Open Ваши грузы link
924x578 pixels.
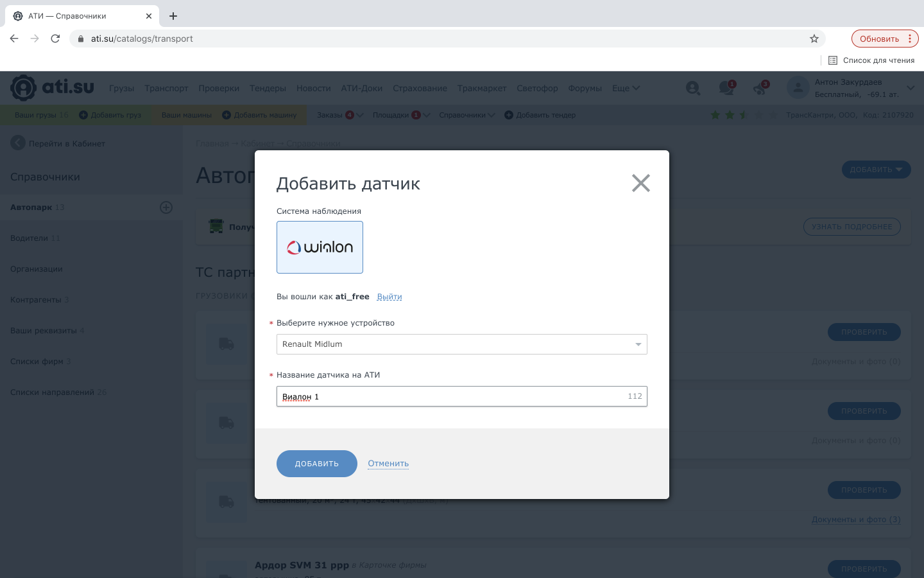(x=42, y=115)
